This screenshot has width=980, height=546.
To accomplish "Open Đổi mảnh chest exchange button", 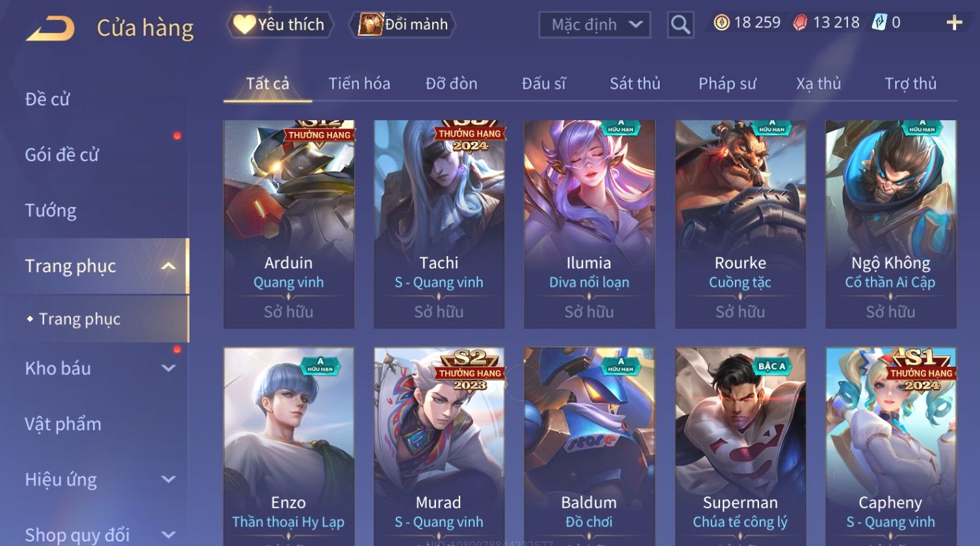I will click(x=403, y=25).
